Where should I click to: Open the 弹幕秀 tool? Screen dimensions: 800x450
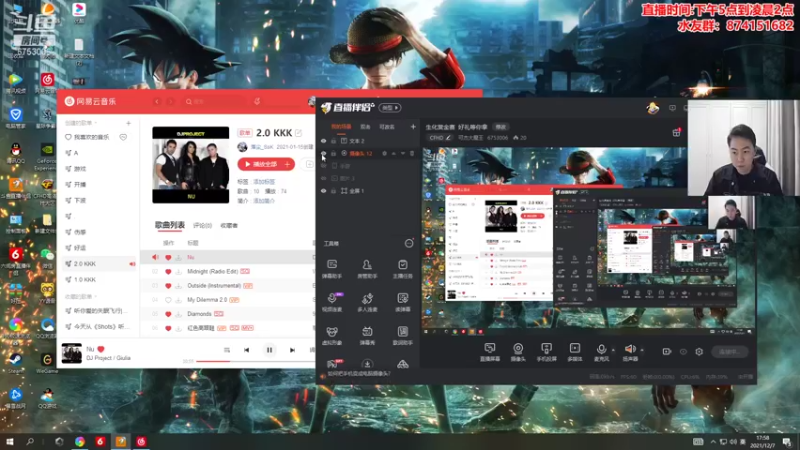(x=367, y=335)
